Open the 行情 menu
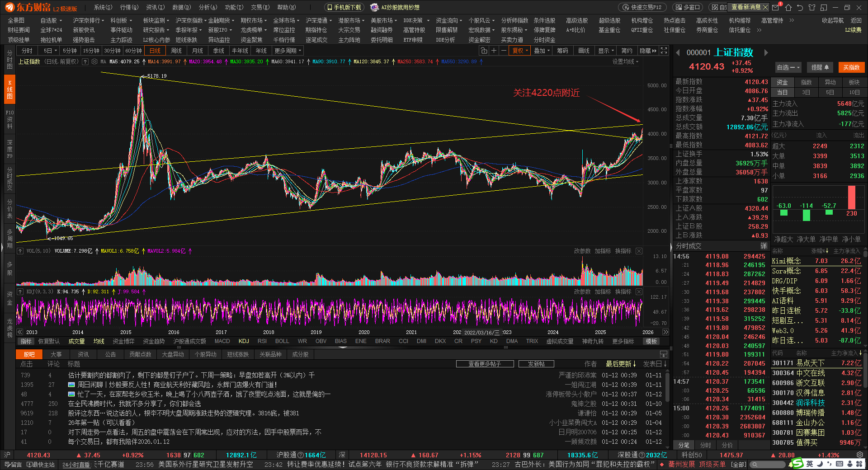868x470 pixels. pyautogui.click(x=129, y=7)
